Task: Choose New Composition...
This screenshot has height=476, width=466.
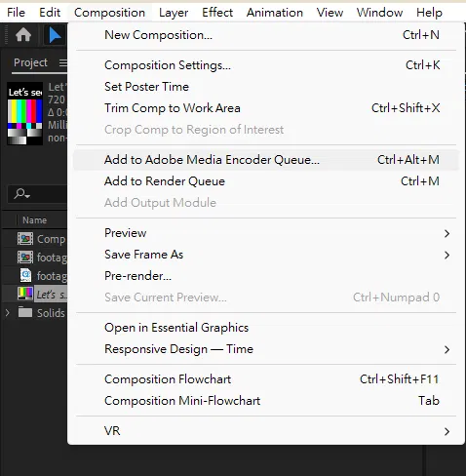Action: (x=266, y=35)
